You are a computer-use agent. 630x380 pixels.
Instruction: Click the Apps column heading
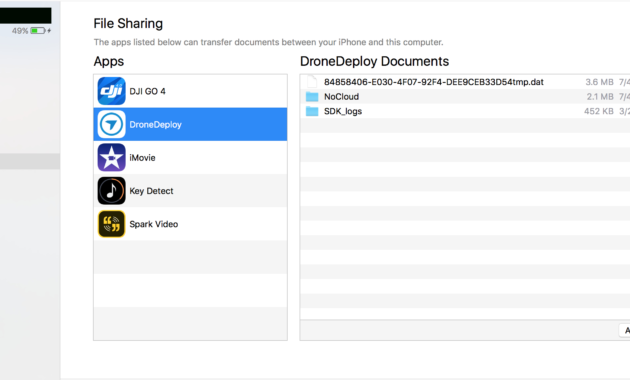tap(109, 61)
